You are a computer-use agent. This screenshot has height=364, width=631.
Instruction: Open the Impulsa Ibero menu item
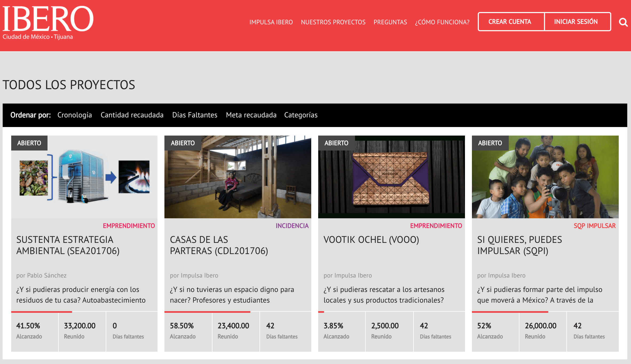tap(271, 22)
